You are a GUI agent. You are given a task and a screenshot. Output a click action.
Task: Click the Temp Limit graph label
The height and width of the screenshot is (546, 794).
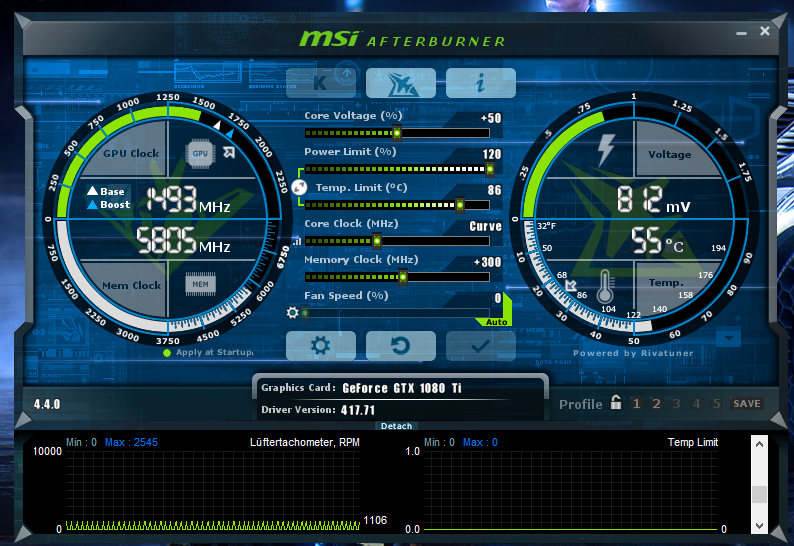click(x=693, y=442)
